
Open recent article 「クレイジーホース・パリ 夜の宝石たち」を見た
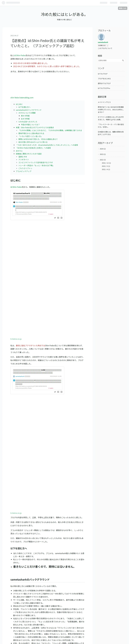tap(111, 126)
